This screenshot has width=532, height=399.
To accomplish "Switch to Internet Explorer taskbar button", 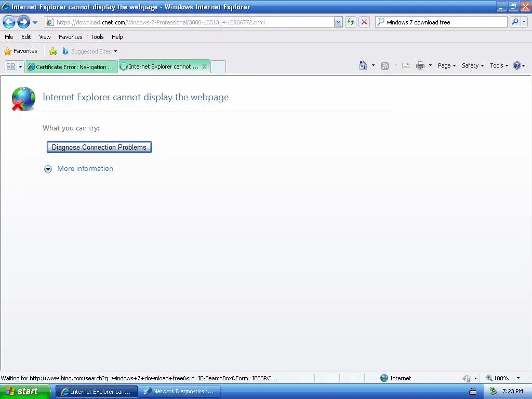I will (x=97, y=392).
